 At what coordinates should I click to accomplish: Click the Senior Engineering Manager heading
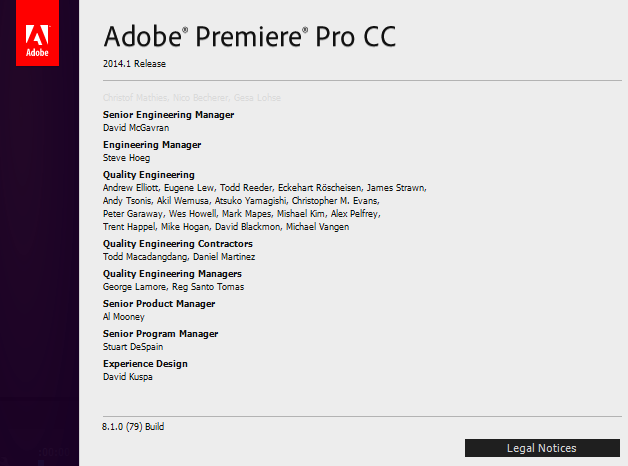pyautogui.click(x=168, y=115)
